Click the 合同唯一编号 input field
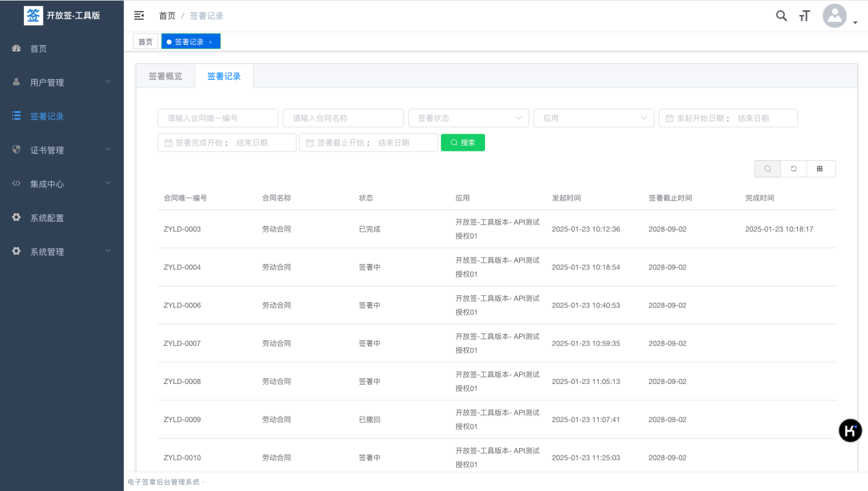868x491 pixels. tap(218, 118)
